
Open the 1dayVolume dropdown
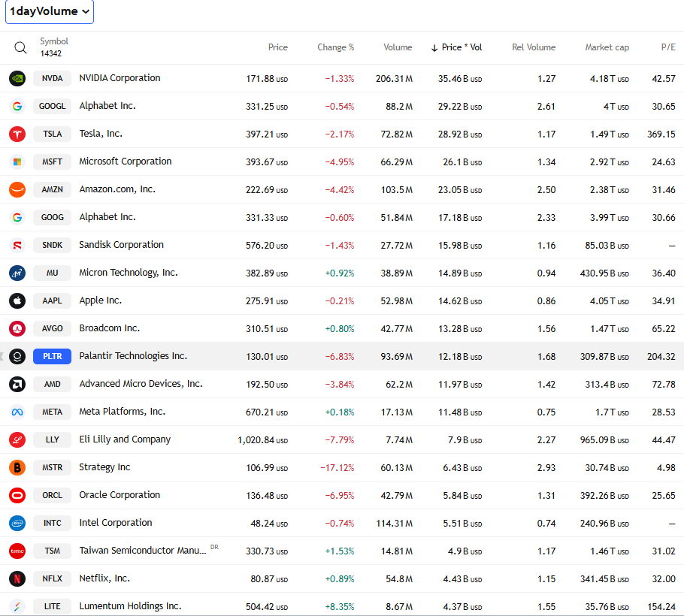[x=50, y=11]
